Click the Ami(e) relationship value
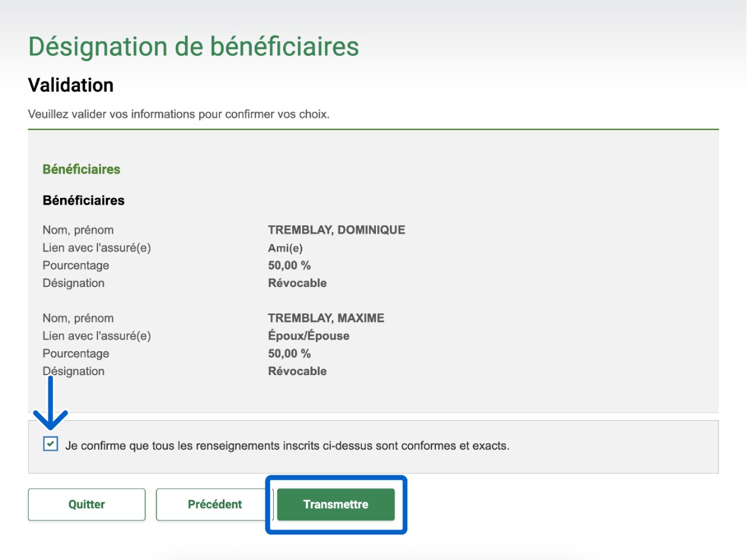Screen dimensions: 747x560 pyautogui.click(x=285, y=248)
